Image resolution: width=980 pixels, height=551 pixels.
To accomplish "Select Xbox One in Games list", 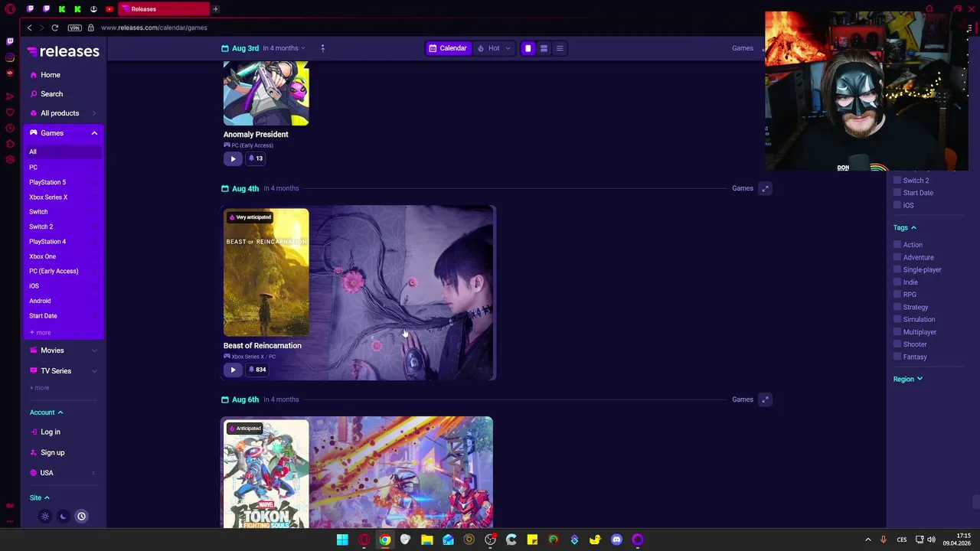I will pos(42,256).
